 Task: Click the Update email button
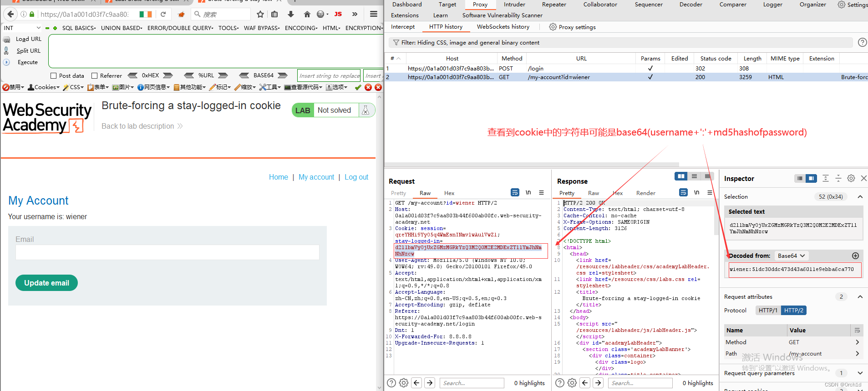46,283
